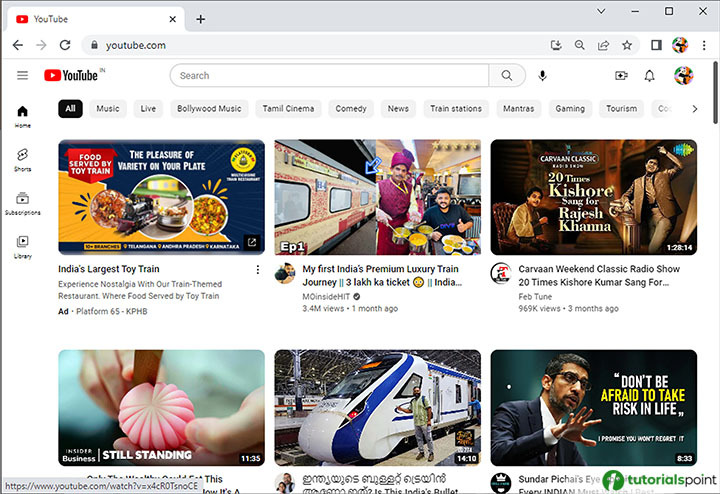Image resolution: width=720 pixels, height=494 pixels.
Task: Open the zoom magnifier in address bar
Action: 579,45
